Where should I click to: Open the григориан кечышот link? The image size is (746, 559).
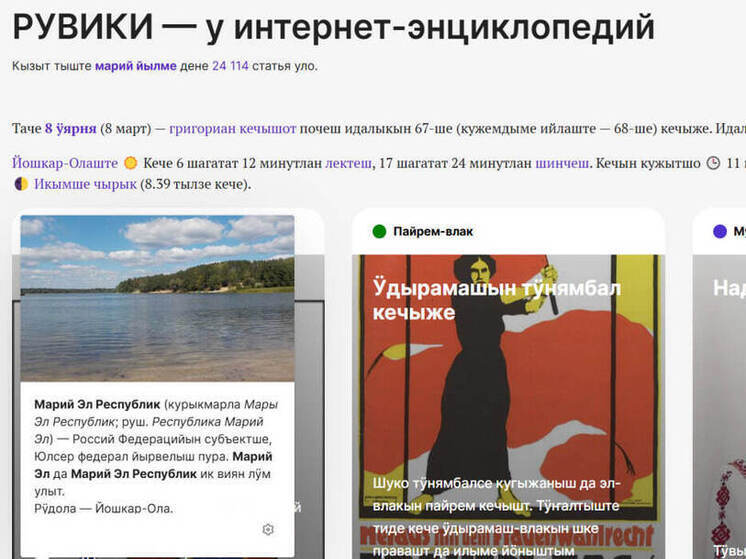233,128
